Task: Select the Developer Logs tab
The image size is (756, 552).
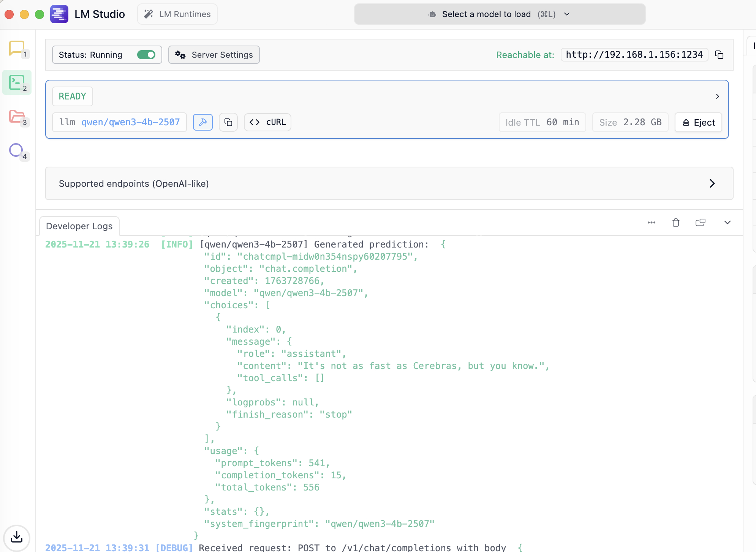Action: [79, 226]
